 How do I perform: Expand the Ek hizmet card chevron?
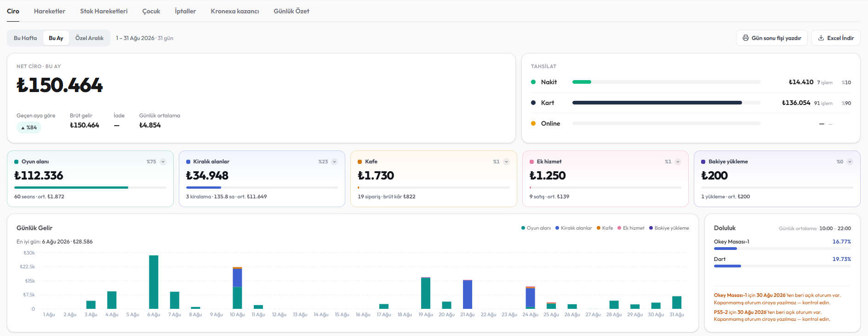(x=678, y=162)
